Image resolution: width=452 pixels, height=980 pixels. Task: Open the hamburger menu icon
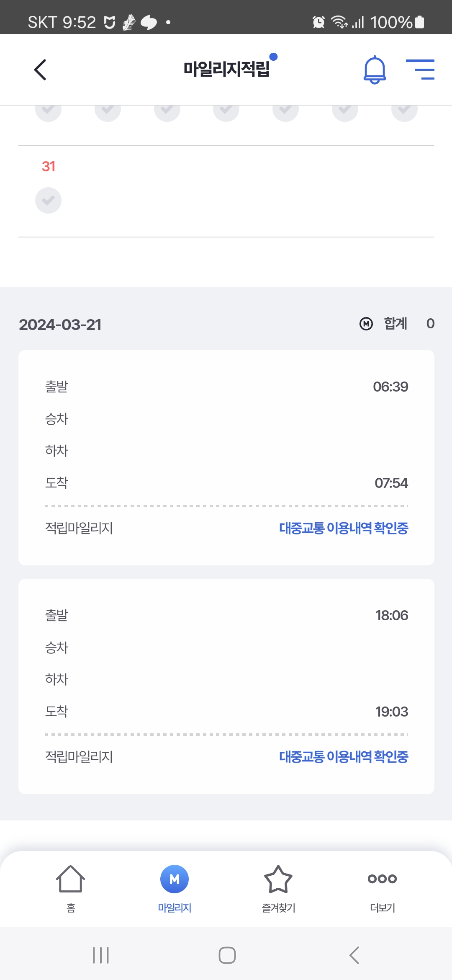pyautogui.click(x=420, y=70)
